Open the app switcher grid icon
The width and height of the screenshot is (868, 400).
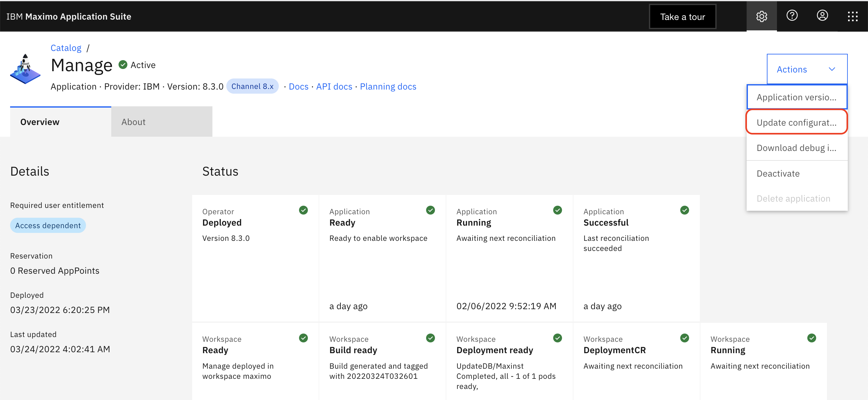852,16
